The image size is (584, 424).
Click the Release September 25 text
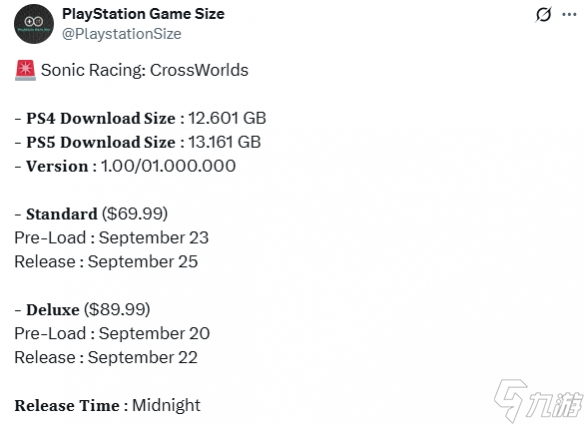click(106, 262)
